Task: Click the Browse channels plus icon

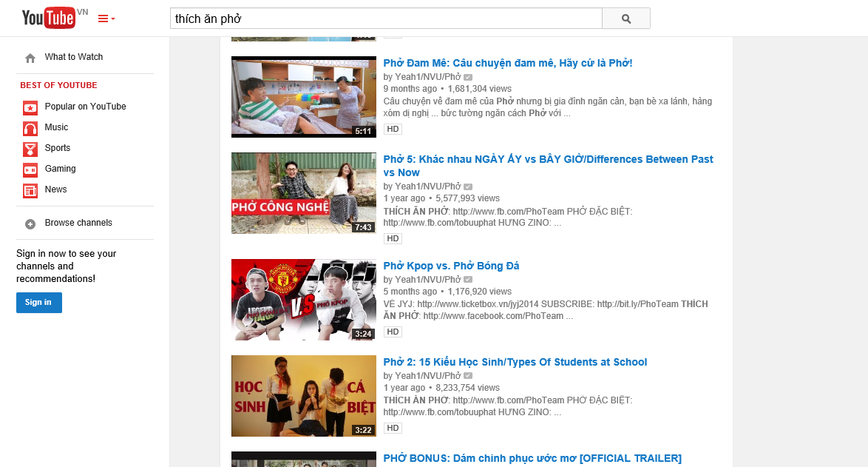Action: tap(30, 224)
